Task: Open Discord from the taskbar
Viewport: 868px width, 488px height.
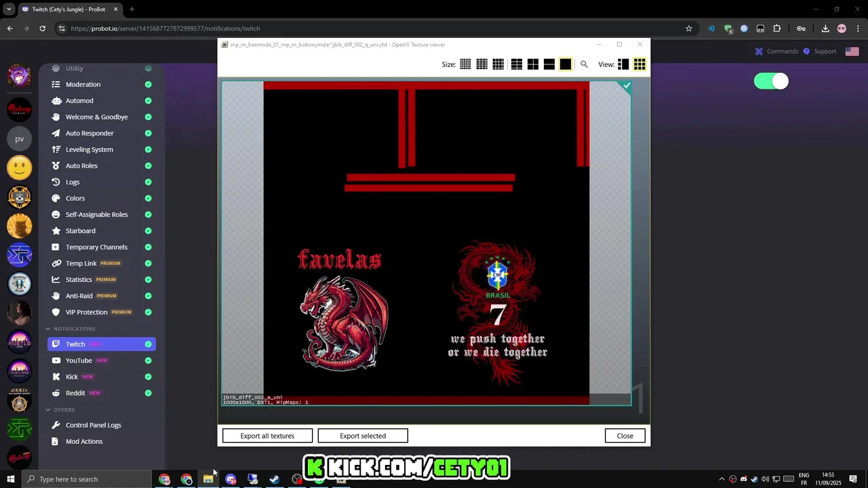Action: [231, 479]
